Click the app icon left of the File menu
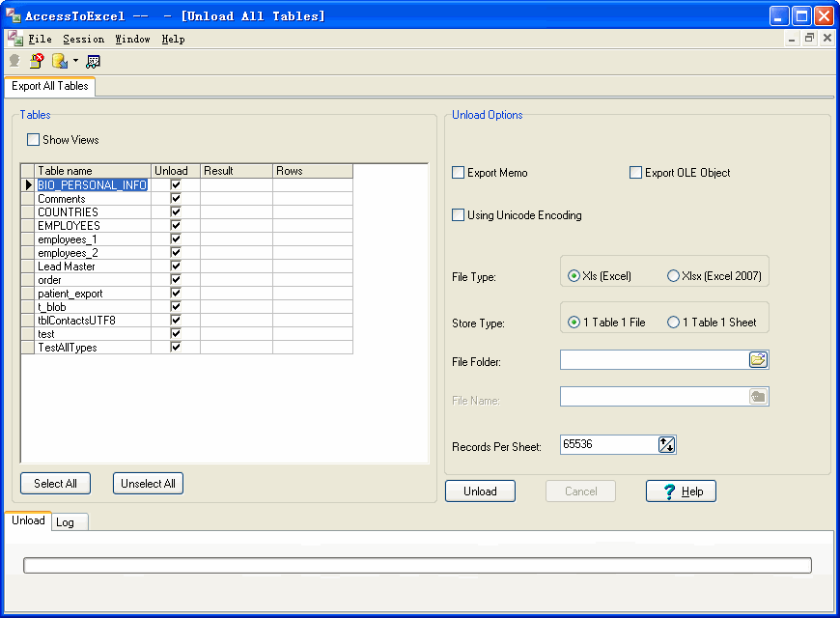The height and width of the screenshot is (618, 840). (x=15, y=39)
